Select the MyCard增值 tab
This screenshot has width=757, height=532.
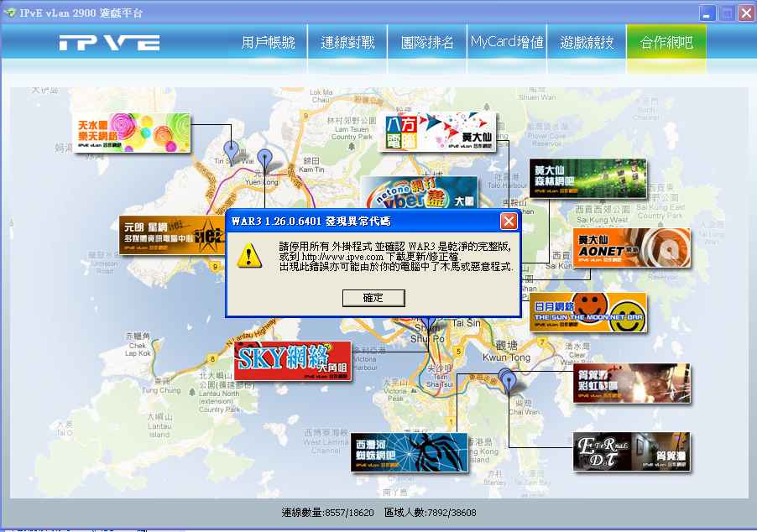[507, 43]
